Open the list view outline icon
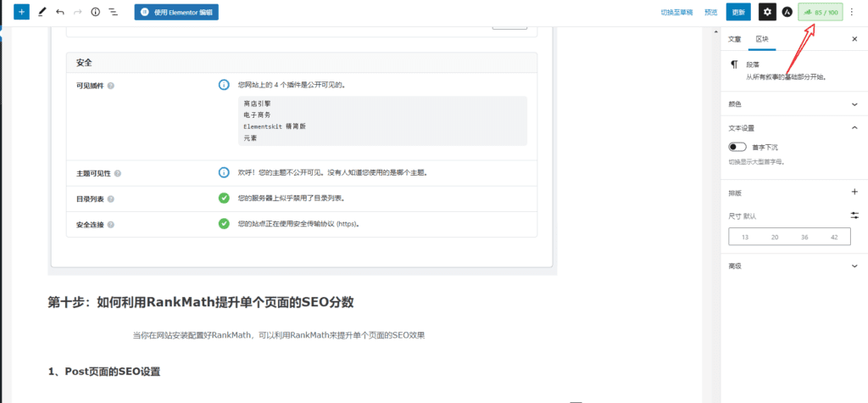 coord(113,12)
